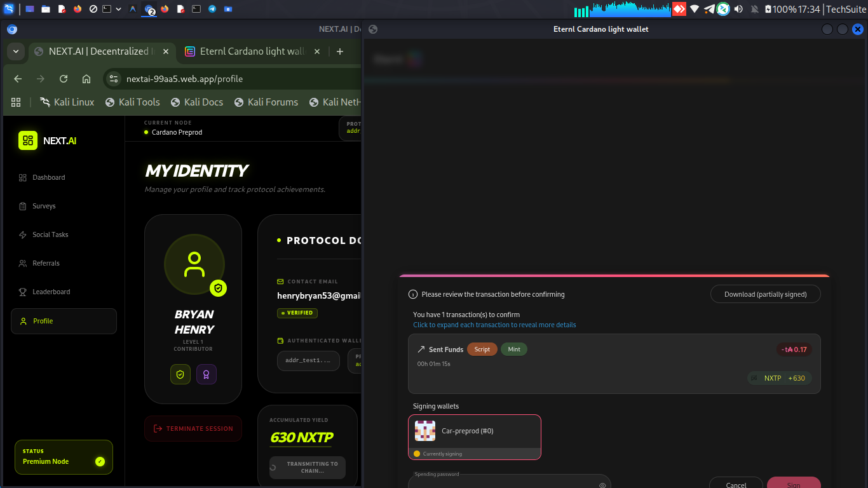Screen dimensions: 868x488
Task: Open the Kali Docs bookmark
Action: pos(196,102)
